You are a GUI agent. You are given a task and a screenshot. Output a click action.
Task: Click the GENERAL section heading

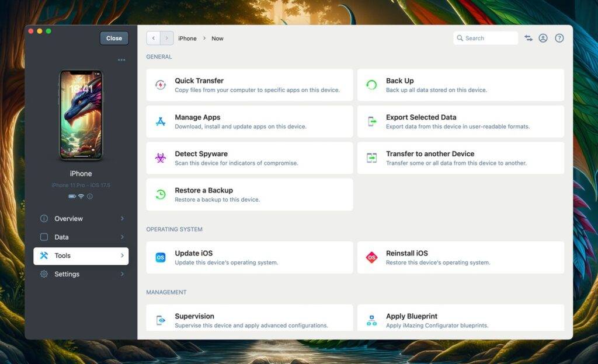point(159,57)
